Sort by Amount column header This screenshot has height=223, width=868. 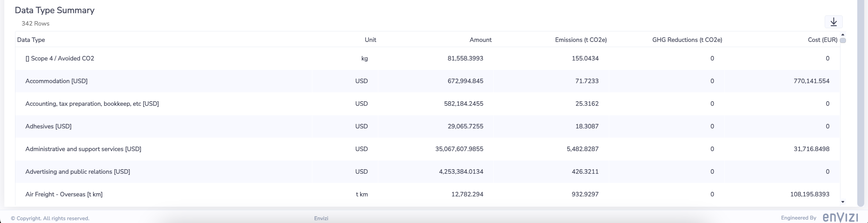coord(480,40)
